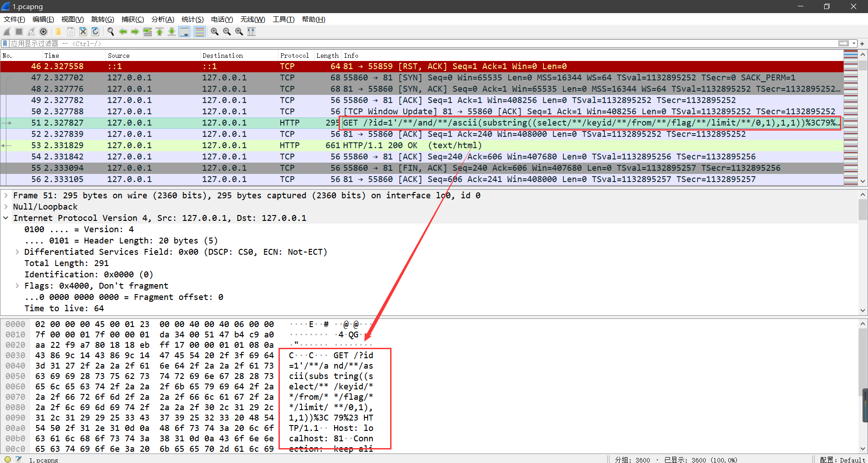This screenshot has width=868, height=463.
Task: Collapse the Internet Protocol Version 4 section
Action: [6, 218]
